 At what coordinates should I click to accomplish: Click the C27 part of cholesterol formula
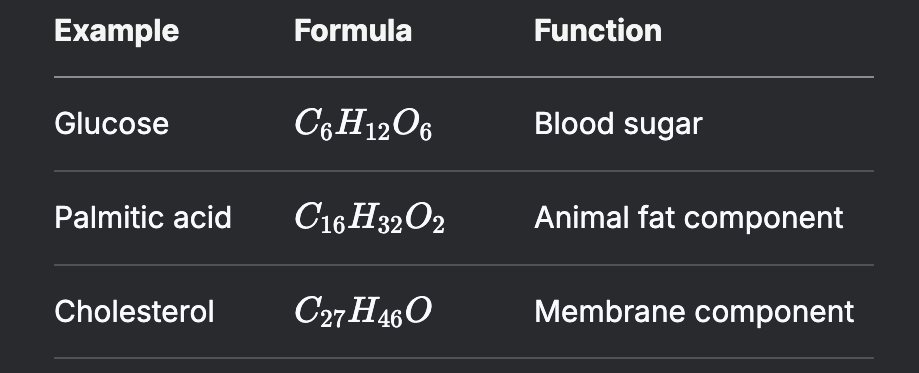(x=320, y=313)
